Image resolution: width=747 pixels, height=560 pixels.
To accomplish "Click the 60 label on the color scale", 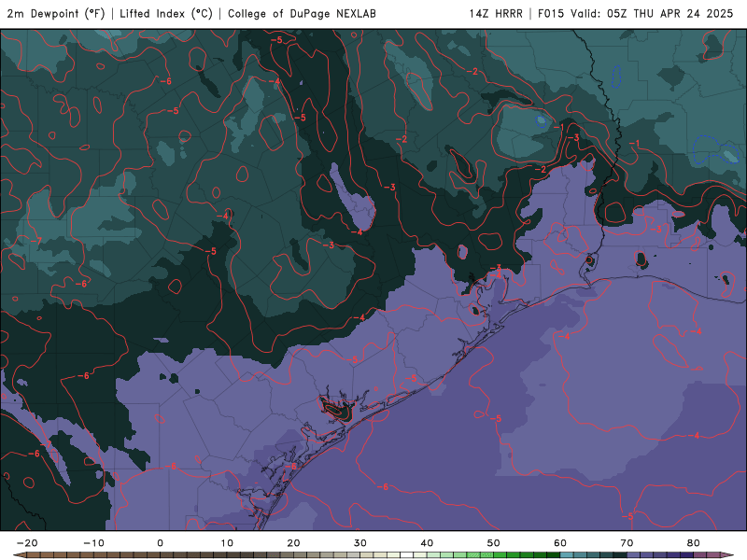I will pos(560,543).
